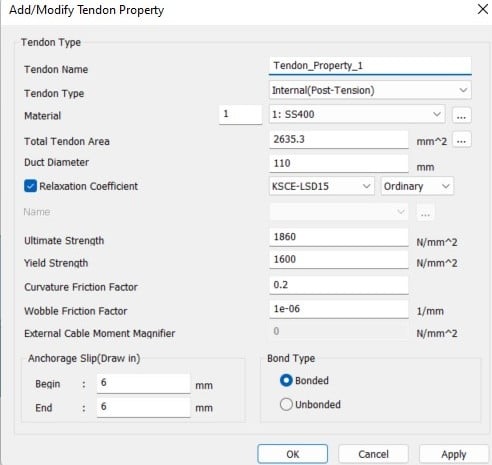Expand the Material SS400 dropdown
This screenshot has height=465, width=492.
pos(357,114)
